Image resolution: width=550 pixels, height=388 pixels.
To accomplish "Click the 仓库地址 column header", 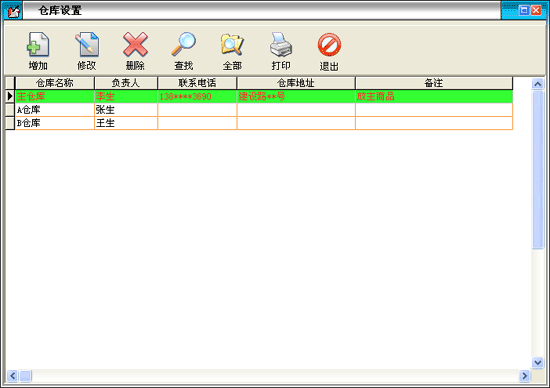I will coord(296,83).
